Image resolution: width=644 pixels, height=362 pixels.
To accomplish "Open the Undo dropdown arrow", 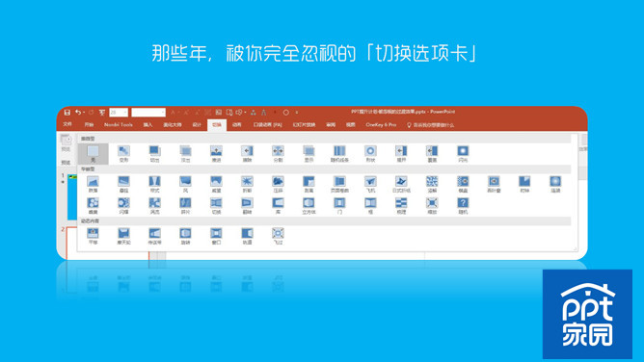I will (84, 113).
